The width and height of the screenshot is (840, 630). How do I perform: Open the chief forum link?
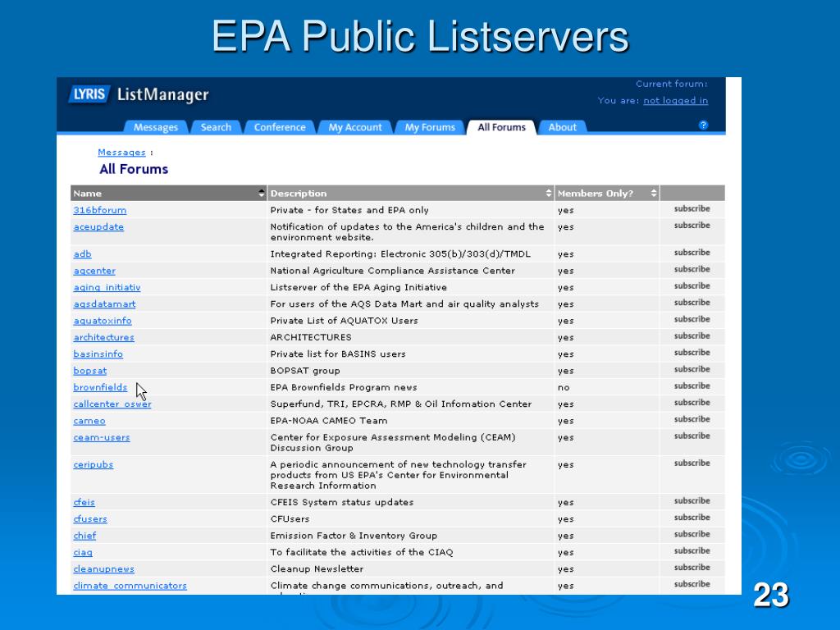(84, 536)
